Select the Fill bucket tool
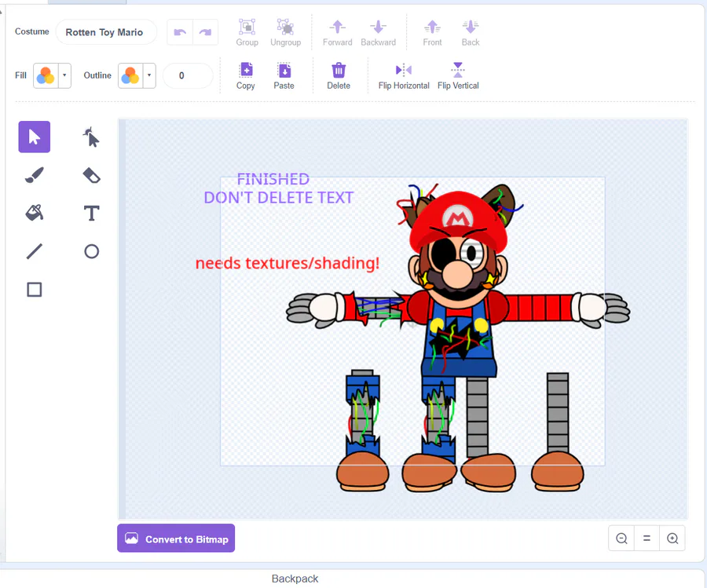 tap(35, 213)
